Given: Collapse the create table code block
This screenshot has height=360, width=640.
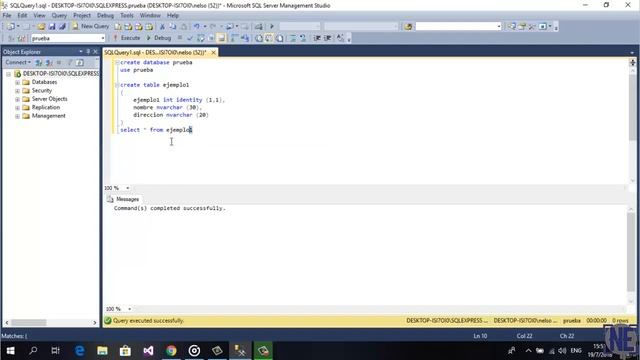Looking at the screenshot, I should click(118, 85).
